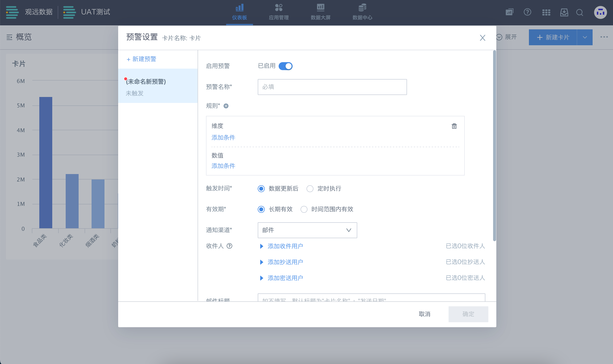Open the 数据中心 tab
This screenshot has height=364, width=613.
(x=362, y=12)
